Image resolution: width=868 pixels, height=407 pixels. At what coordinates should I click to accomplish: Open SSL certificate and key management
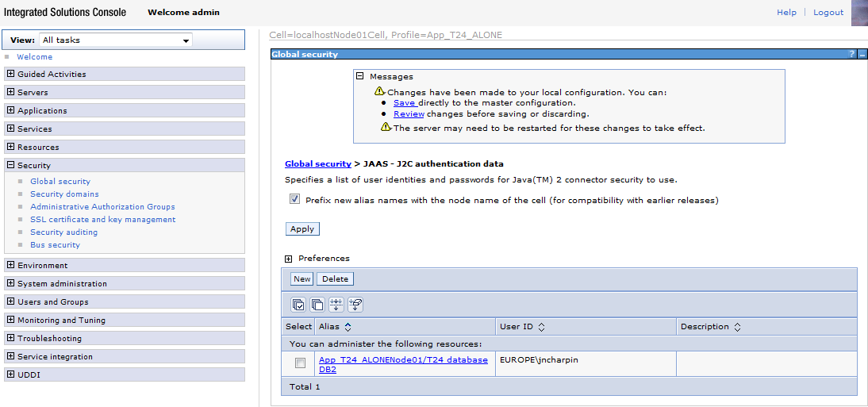(103, 219)
